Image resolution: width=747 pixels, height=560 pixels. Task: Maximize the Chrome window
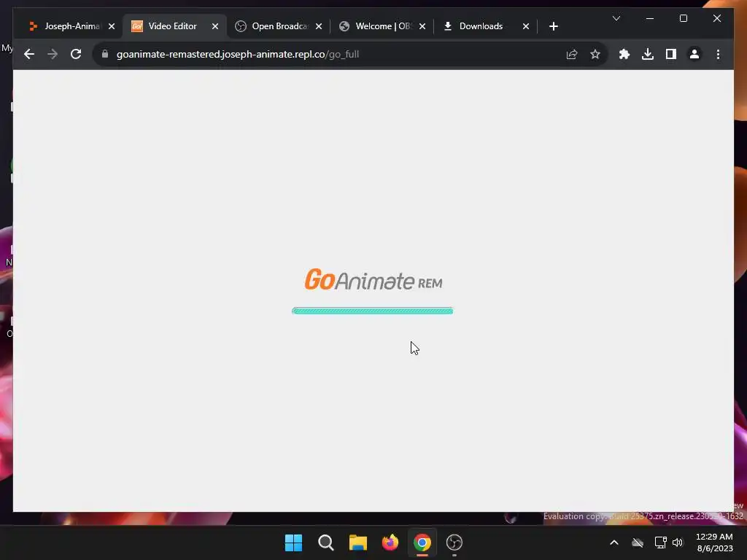pos(683,18)
